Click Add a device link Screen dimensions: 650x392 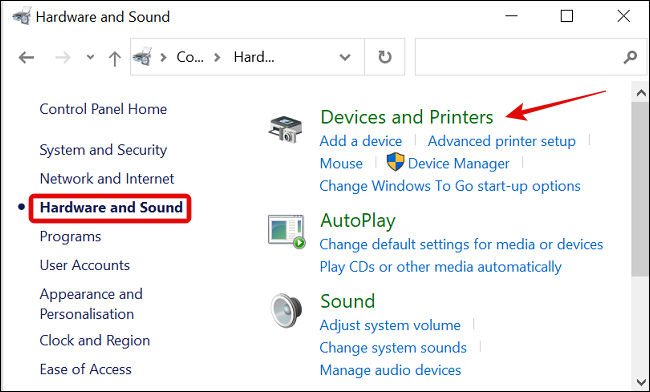point(361,141)
